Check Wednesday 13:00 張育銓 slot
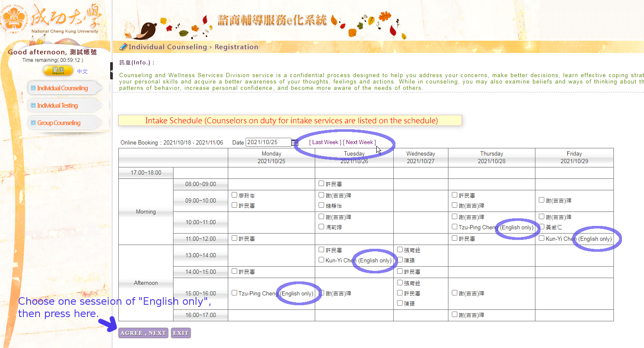Viewport: 644px width, 348px height. point(400,250)
